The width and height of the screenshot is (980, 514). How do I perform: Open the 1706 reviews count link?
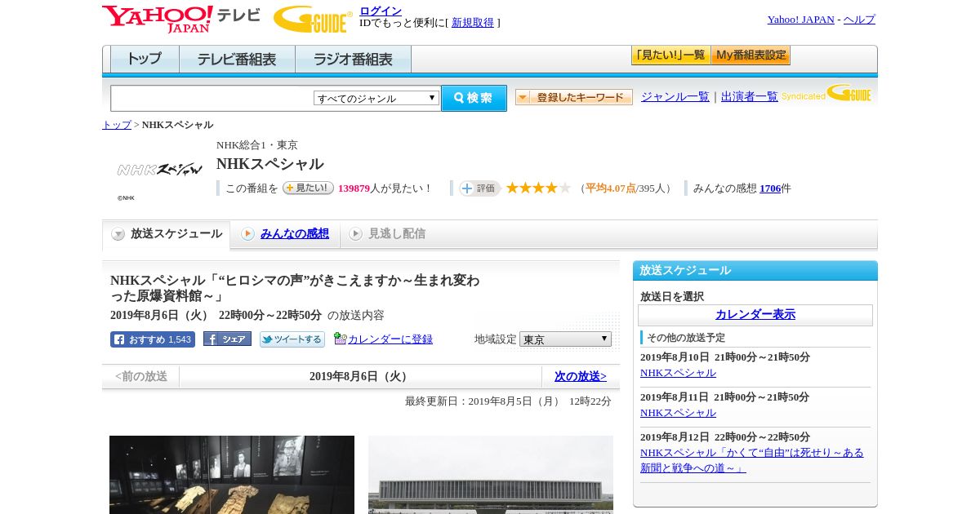click(x=770, y=188)
